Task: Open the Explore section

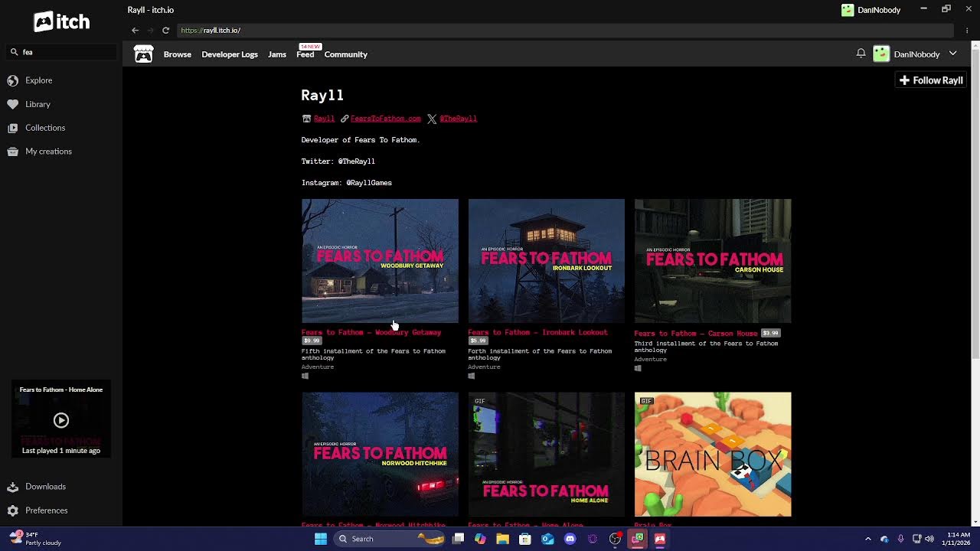Action: (38, 80)
